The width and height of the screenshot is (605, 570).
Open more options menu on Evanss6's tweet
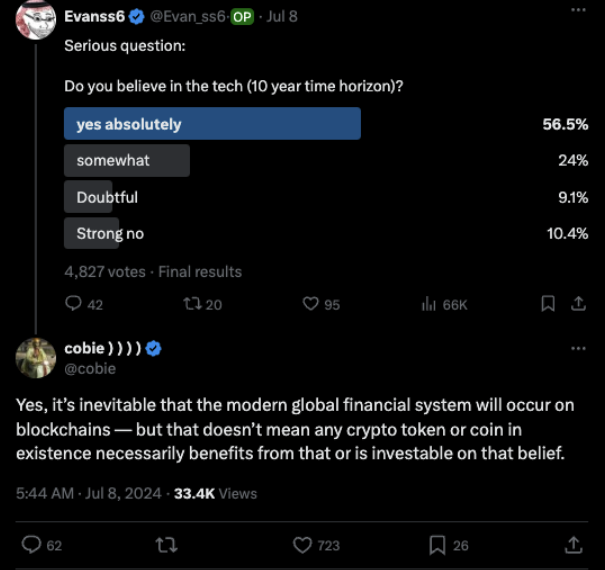[578, 11]
